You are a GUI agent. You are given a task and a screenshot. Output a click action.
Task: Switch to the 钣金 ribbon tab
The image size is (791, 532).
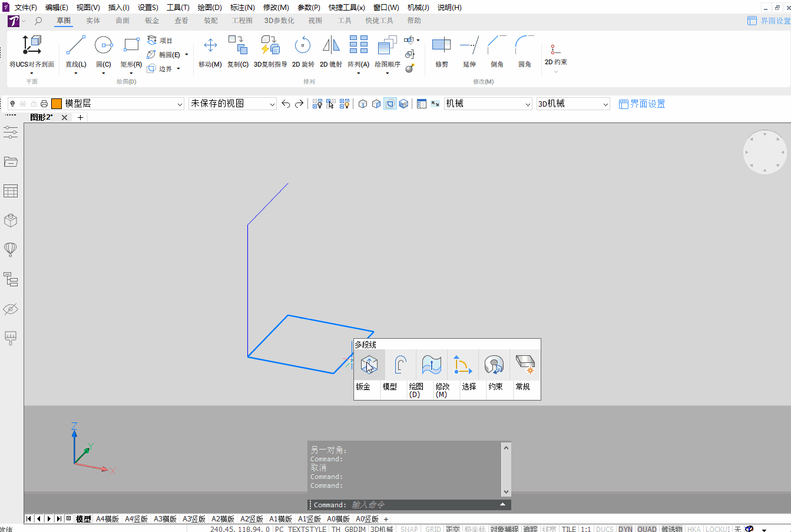[152, 21]
